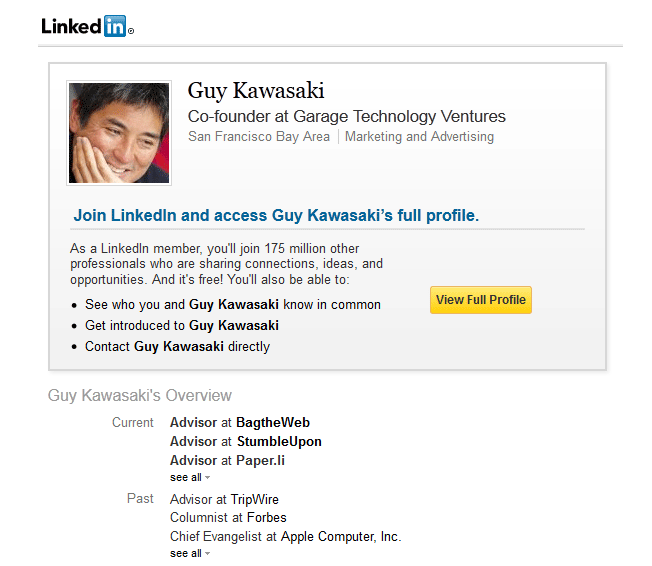Open Guy Kawasaki's profile photo
Viewport: 652px width, 566px height.
[119, 133]
